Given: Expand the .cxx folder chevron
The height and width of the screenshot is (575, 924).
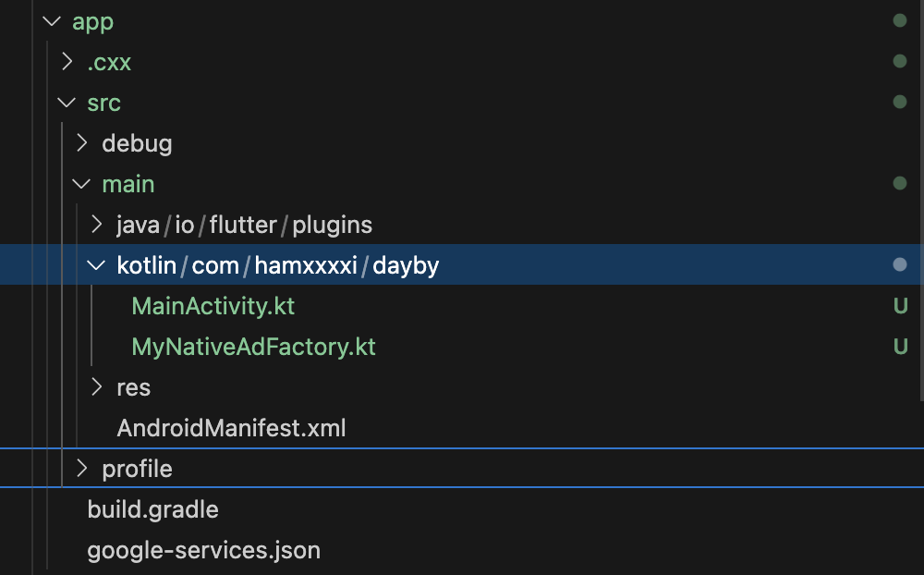Looking at the screenshot, I should point(67,61).
